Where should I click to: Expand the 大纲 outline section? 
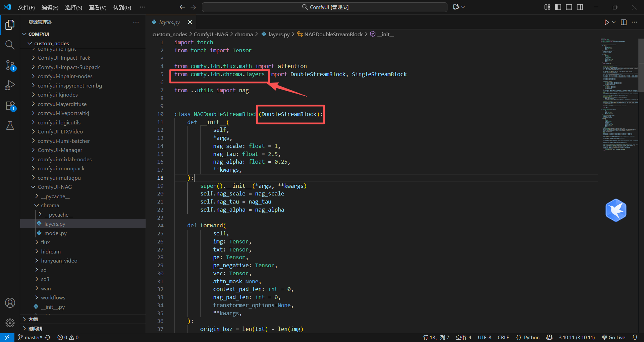pyautogui.click(x=83, y=319)
